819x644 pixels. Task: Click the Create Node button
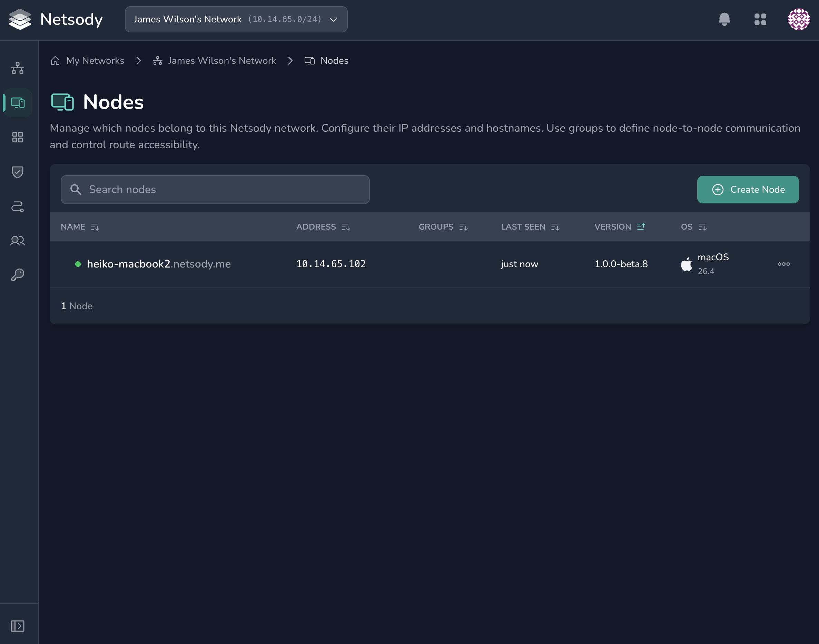pyautogui.click(x=748, y=190)
